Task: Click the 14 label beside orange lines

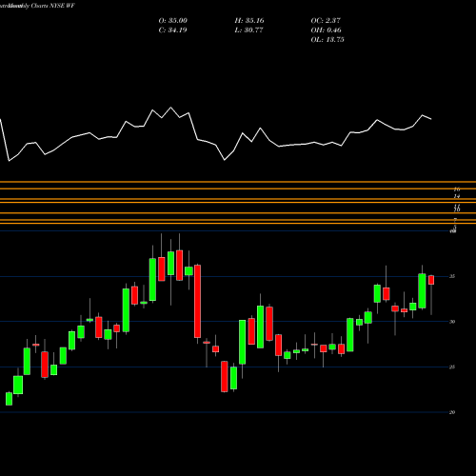Action: point(457,197)
